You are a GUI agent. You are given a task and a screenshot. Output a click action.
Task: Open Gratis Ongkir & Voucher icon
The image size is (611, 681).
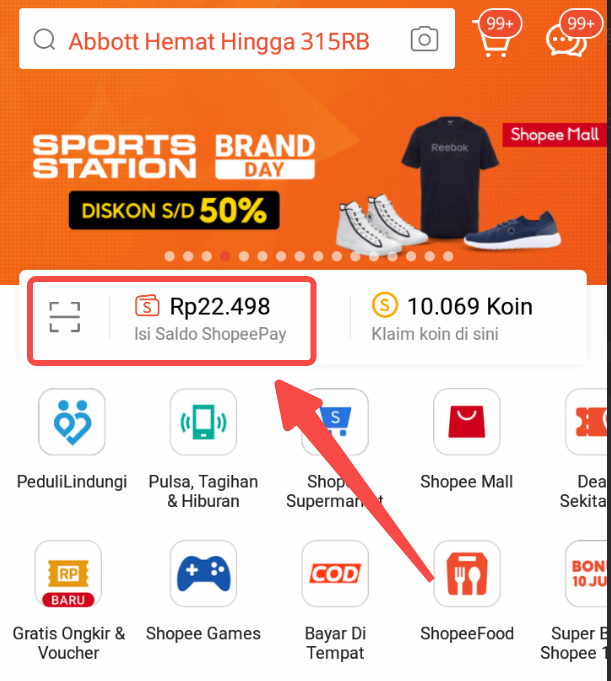point(68,574)
